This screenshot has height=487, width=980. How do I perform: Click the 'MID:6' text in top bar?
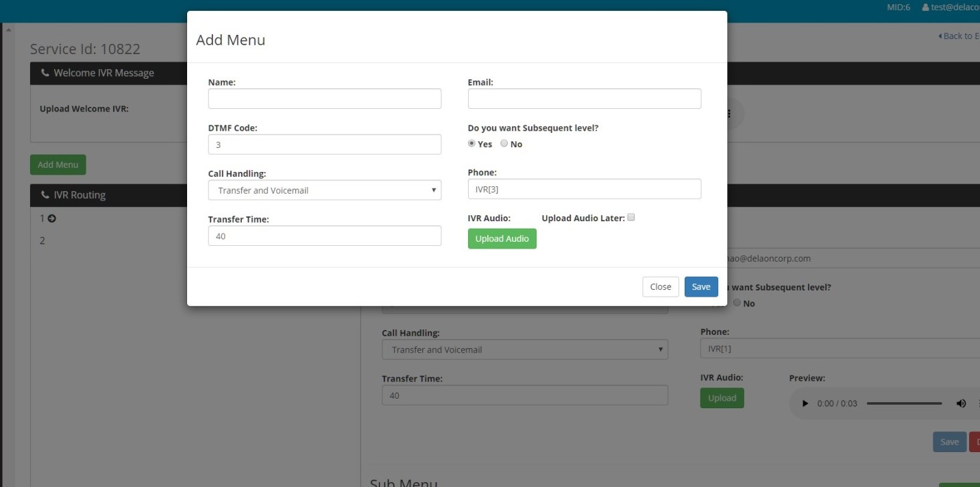coord(898,7)
